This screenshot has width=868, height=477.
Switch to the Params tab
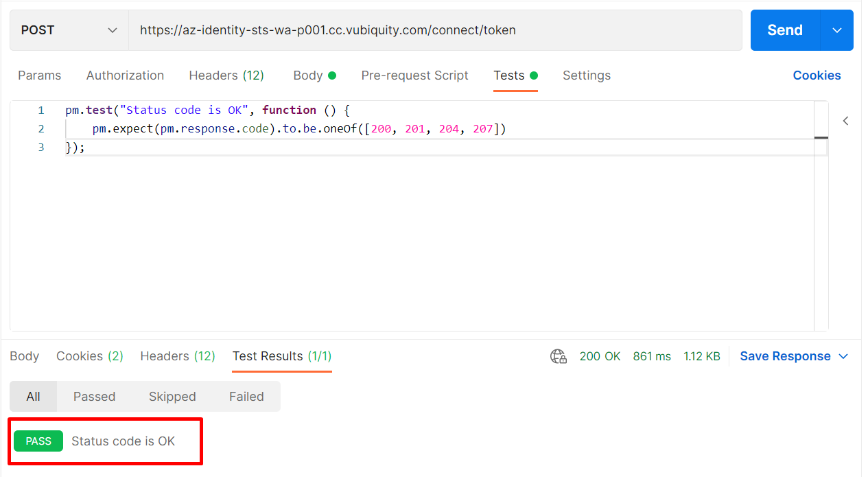[x=39, y=75]
